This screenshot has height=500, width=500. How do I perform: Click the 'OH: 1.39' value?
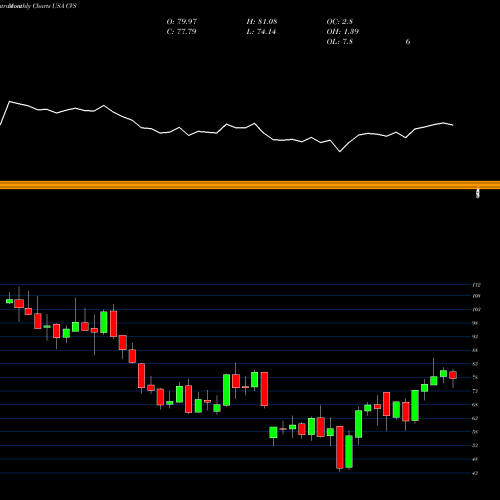(x=342, y=32)
